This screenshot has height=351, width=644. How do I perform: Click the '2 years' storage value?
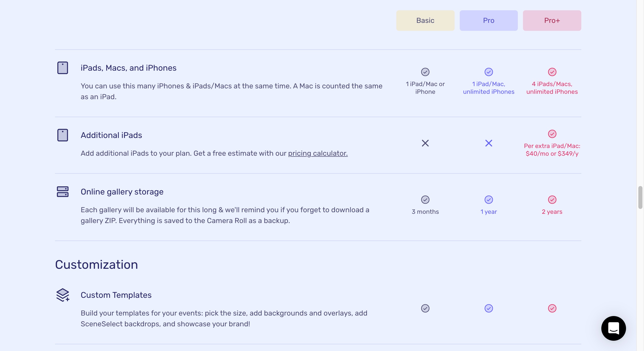coord(552,212)
